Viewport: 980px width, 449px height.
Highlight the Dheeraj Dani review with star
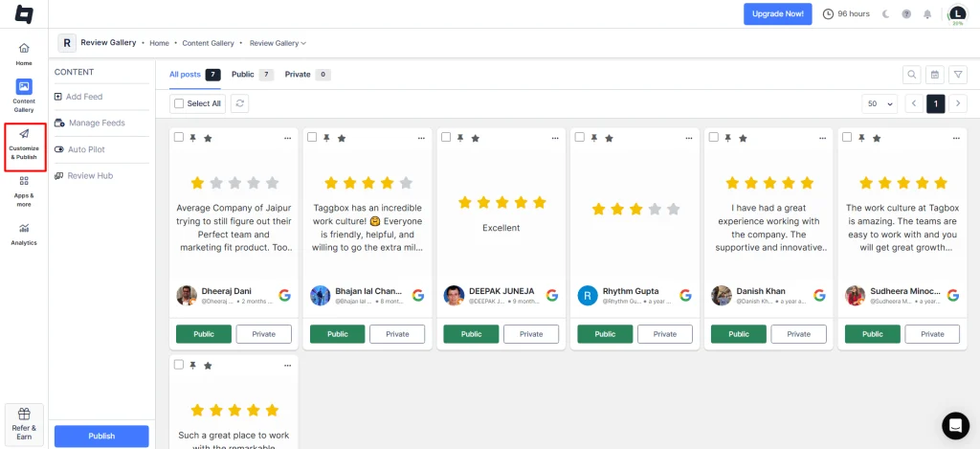pos(208,138)
